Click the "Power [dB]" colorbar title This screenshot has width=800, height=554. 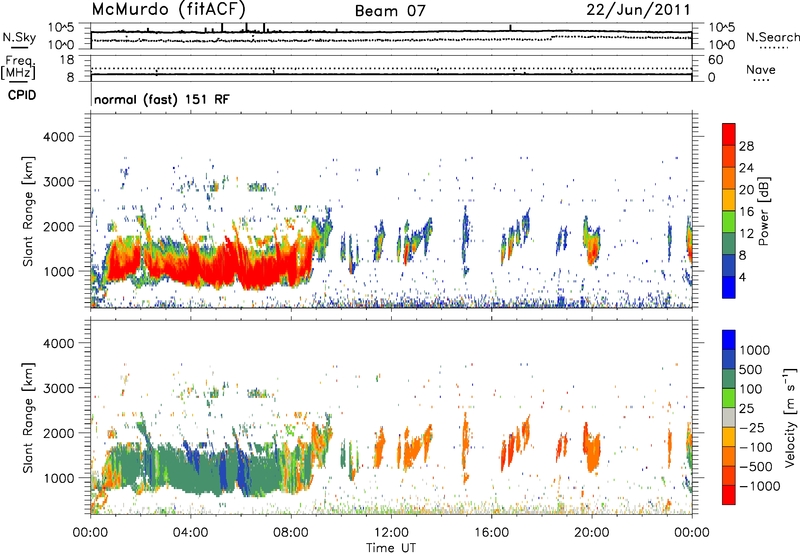click(x=763, y=210)
